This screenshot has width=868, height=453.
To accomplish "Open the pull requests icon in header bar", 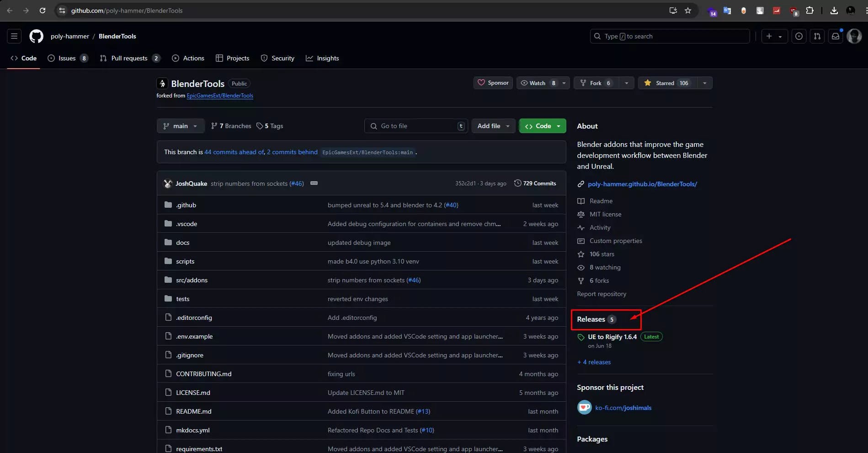I will (817, 36).
